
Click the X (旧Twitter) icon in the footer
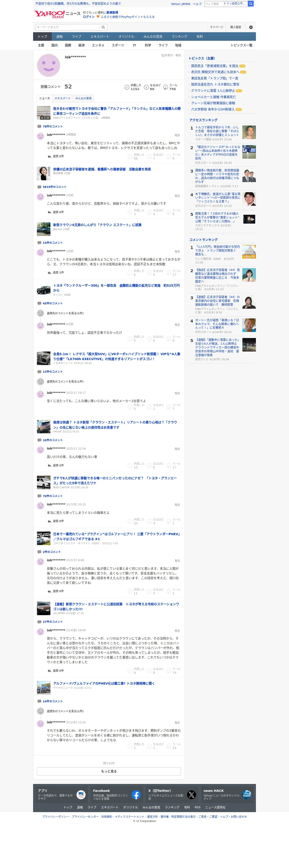pyautogui.click(x=192, y=795)
